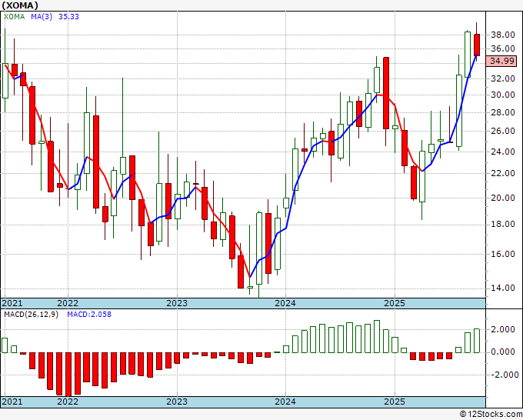Click the tall green candle closing near 38
523x420 pixels.
(x=468, y=55)
